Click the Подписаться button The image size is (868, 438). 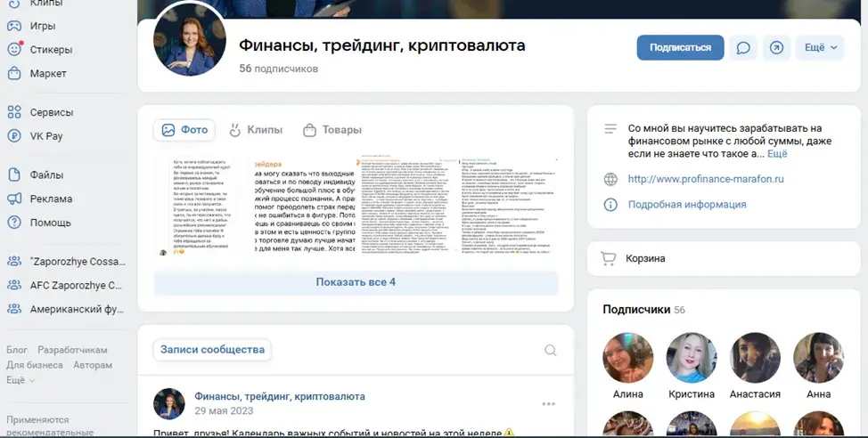pyautogui.click(x=680, y=47)
